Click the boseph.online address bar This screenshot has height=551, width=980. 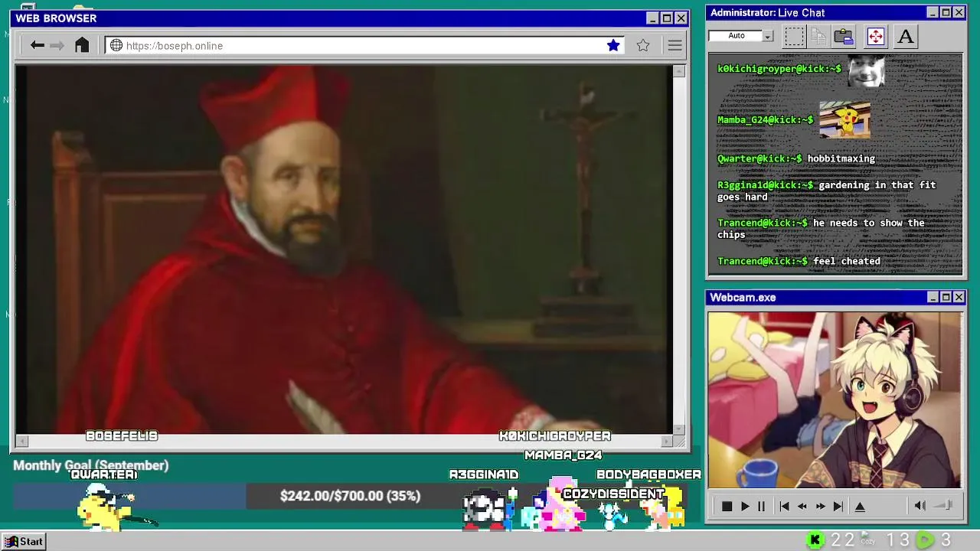click(x=366, y=46)
